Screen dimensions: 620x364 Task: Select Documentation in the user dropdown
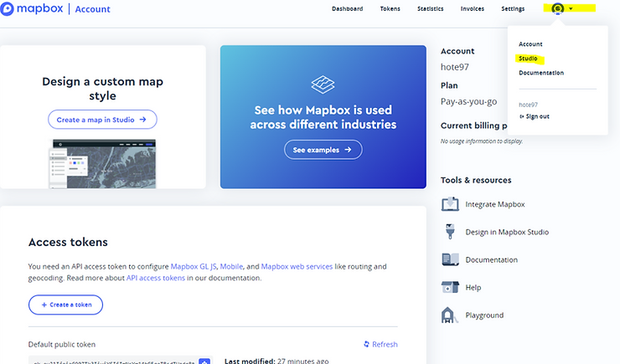coord(541,73)
